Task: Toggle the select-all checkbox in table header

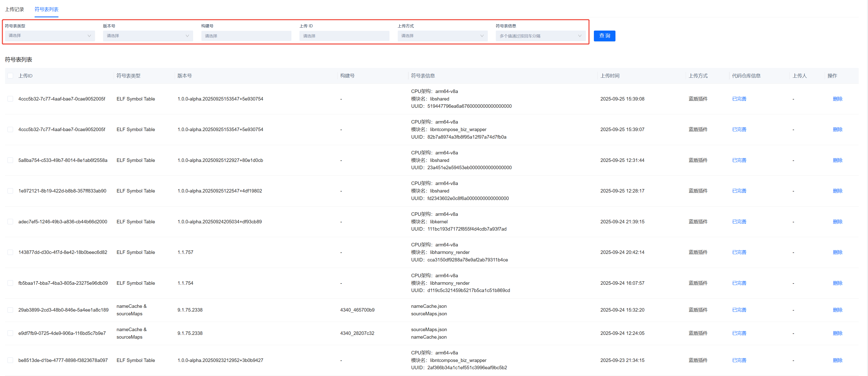Action: pyautogui.click(x=11, y=76)
